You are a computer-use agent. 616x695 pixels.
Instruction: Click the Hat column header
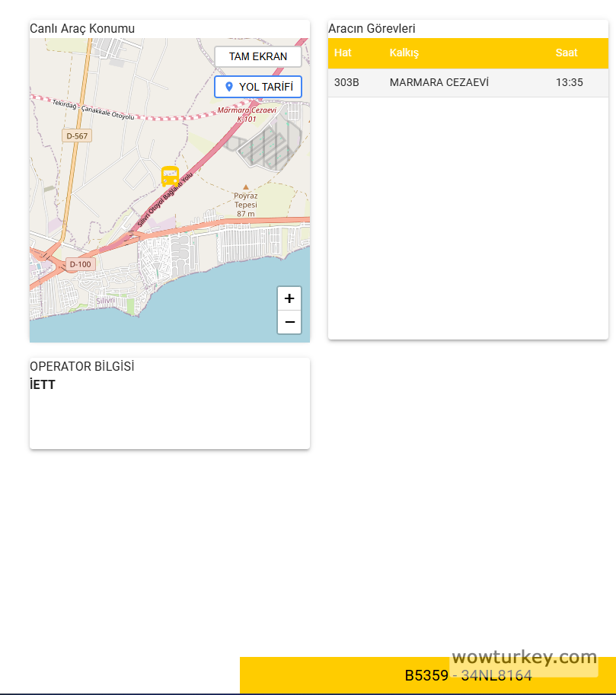(x=343, y=53)
